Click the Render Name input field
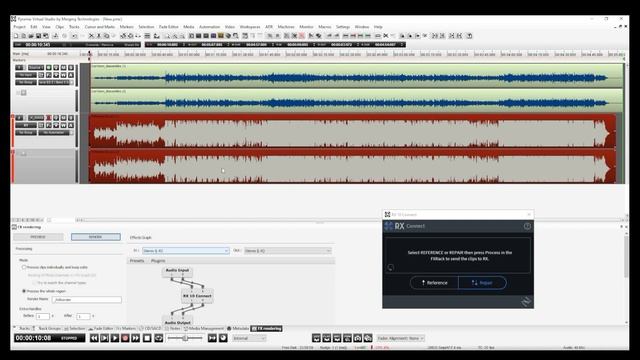640x360 pixels. point(87,300)
